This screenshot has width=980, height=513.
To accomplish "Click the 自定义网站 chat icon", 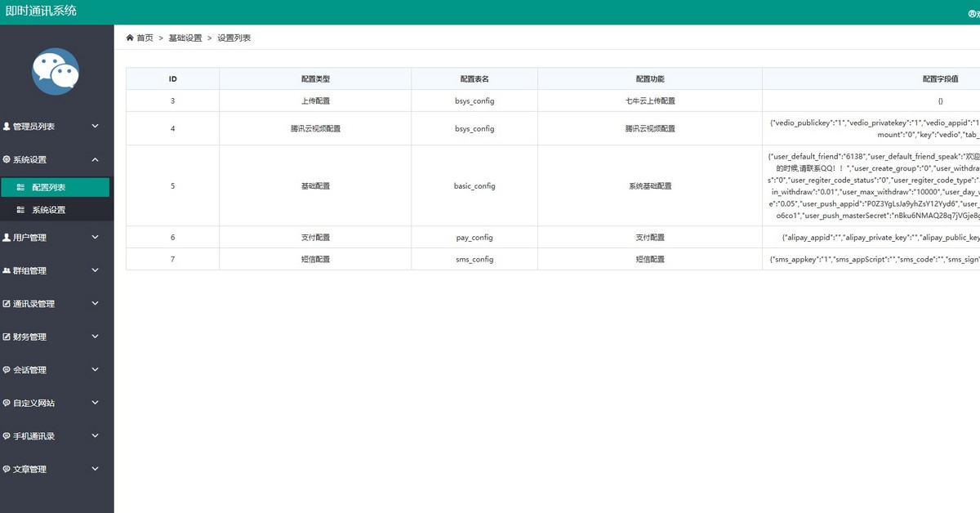I will pyautogui.click(x=7, y=403).
